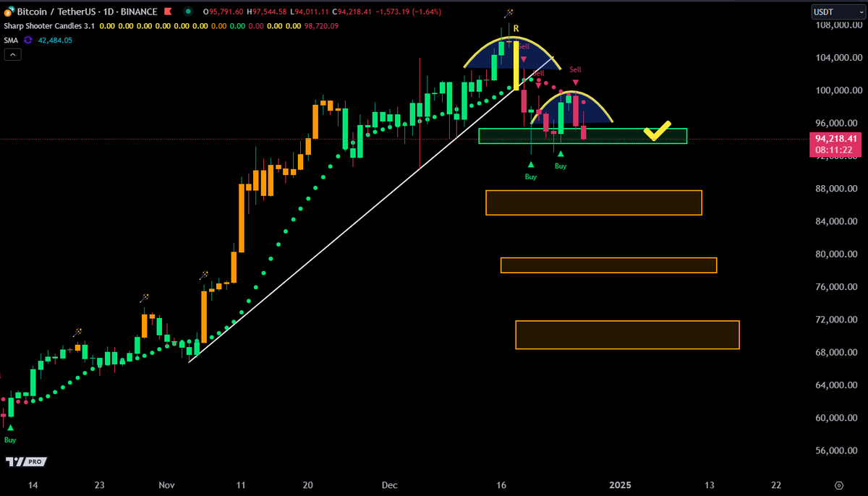Click the 16 date on time axis
The width and height of the screenshot is (868, 496).
tap(502, 485)
